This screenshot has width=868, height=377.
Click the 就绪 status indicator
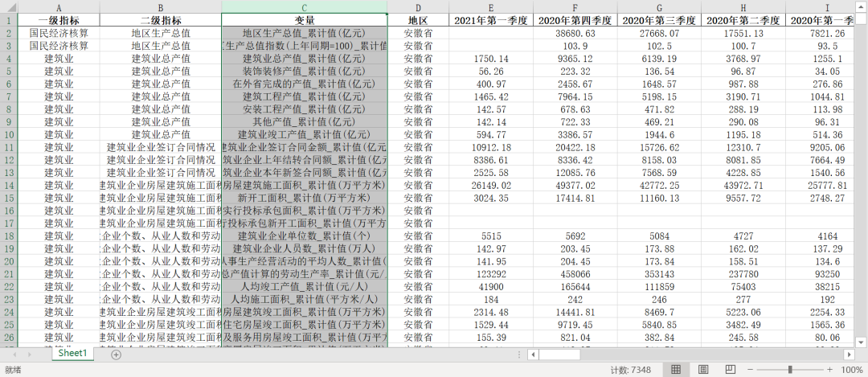(x=14, y=369)
